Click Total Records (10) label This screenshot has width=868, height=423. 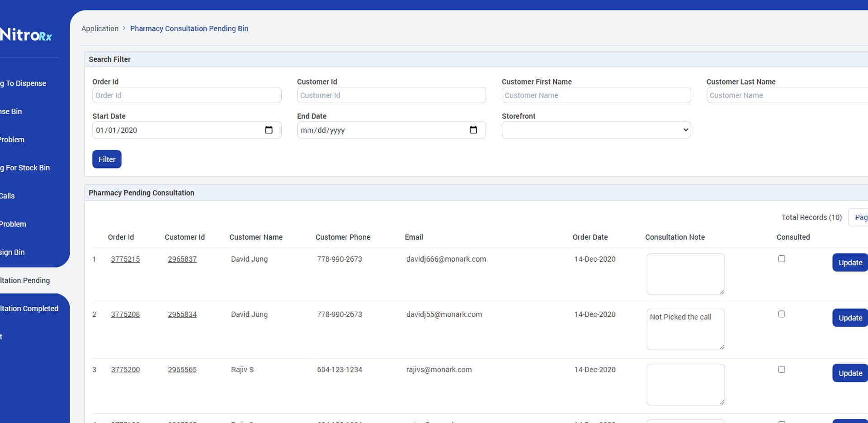[x=811, y=217]
